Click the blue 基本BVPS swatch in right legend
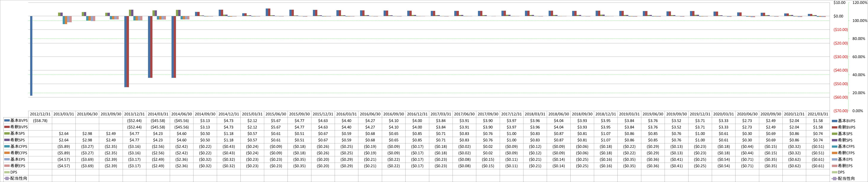 (x=834, y=121)
